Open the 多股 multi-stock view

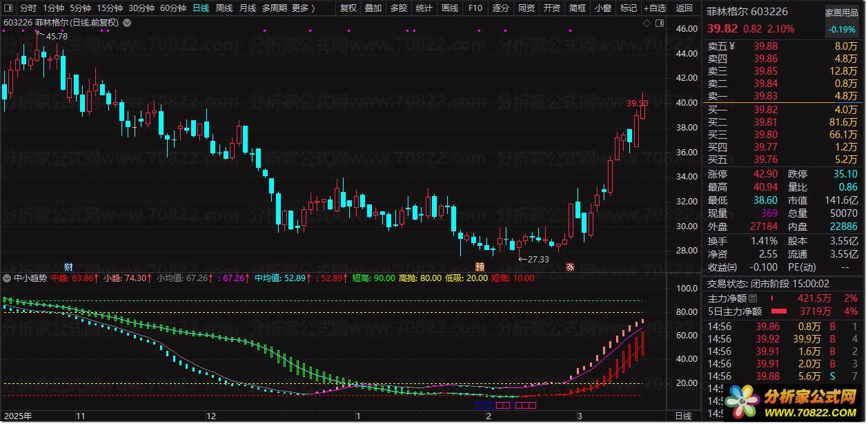(398, 8)
